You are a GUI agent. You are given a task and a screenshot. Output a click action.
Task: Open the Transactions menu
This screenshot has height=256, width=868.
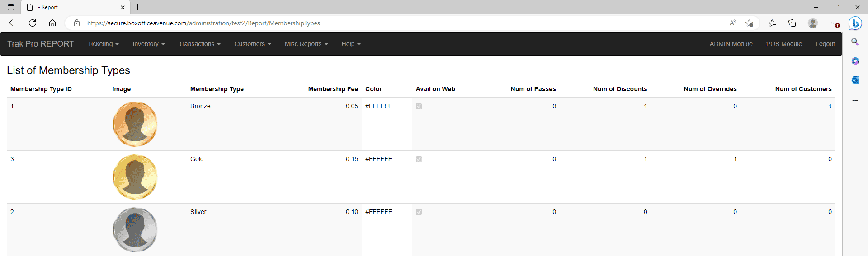(199, 44)
